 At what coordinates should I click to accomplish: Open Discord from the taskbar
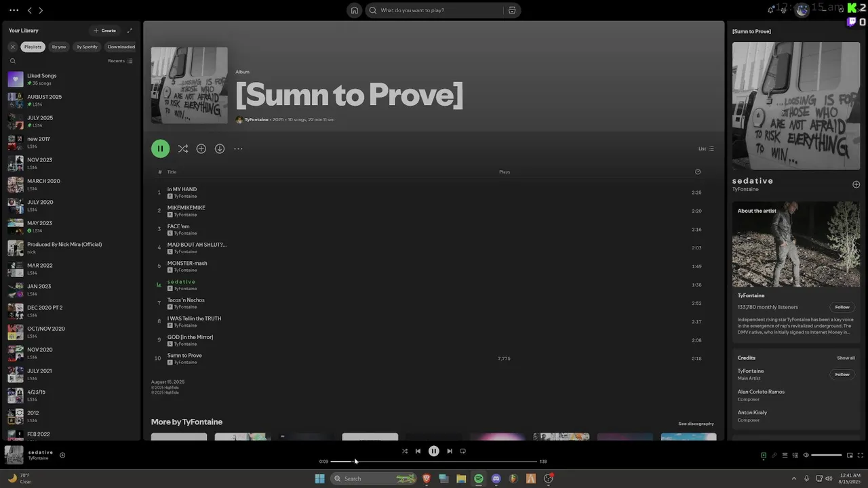[x=496, y=479]
